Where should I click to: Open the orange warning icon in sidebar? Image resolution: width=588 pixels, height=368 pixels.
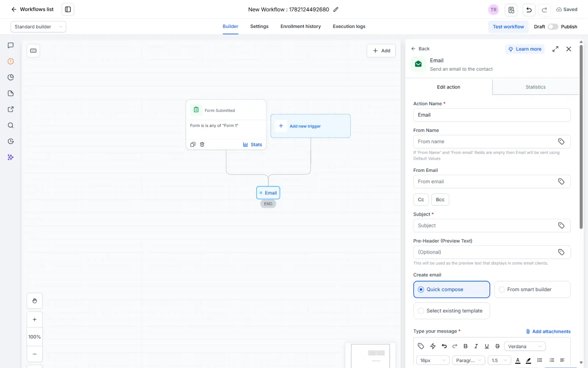pos(11,61)
